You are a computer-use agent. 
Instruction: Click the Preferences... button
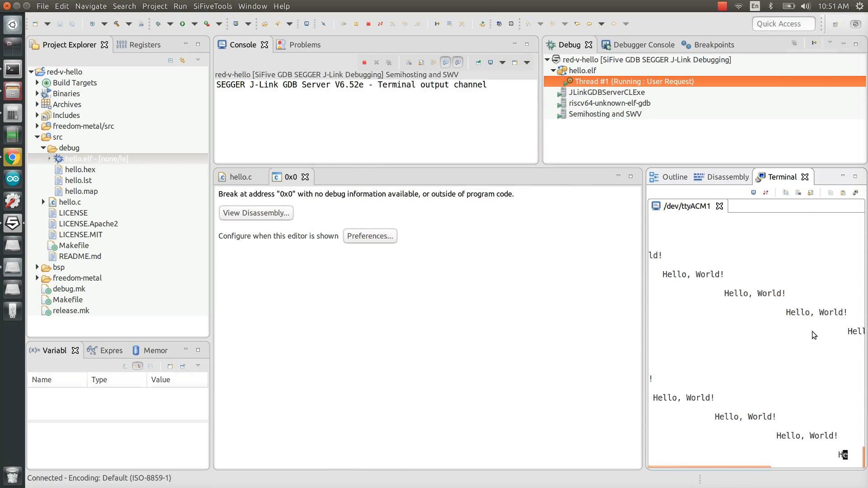click(370, 236)
